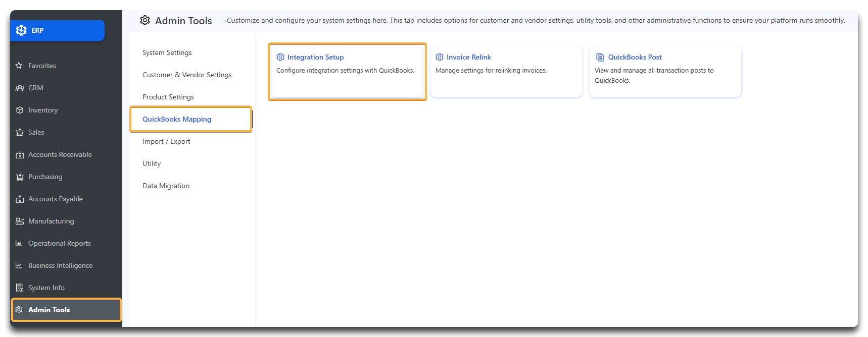The width and height of the screenshot is (868, 337).
Task: Click the Admin Tools sidebar gear icon
Action: pyautogui.click(x=19, y=310)
